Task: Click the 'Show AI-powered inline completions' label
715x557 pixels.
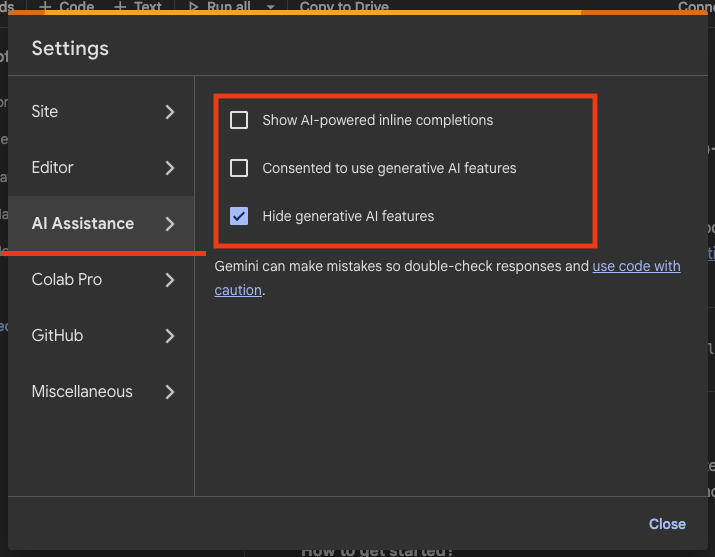Action: tap(378, 120)
